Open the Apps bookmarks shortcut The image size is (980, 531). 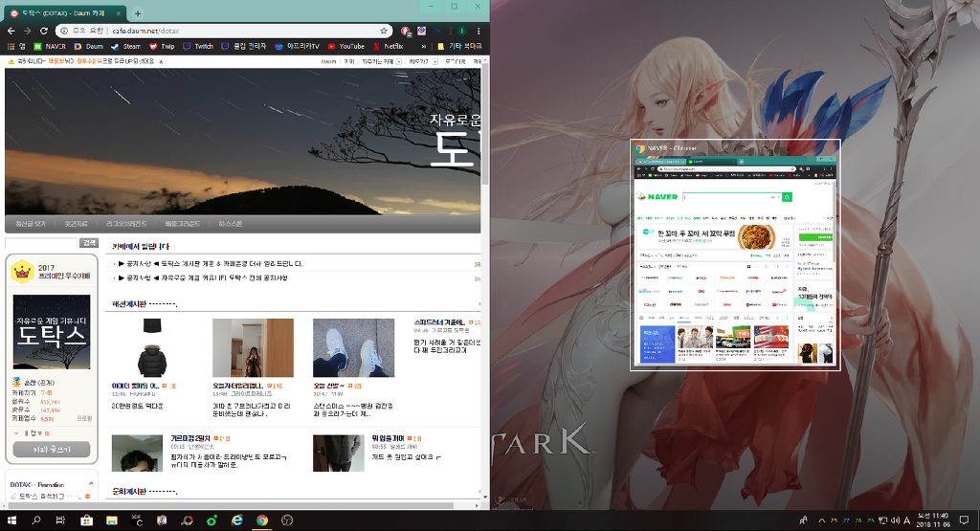point(15,46)
